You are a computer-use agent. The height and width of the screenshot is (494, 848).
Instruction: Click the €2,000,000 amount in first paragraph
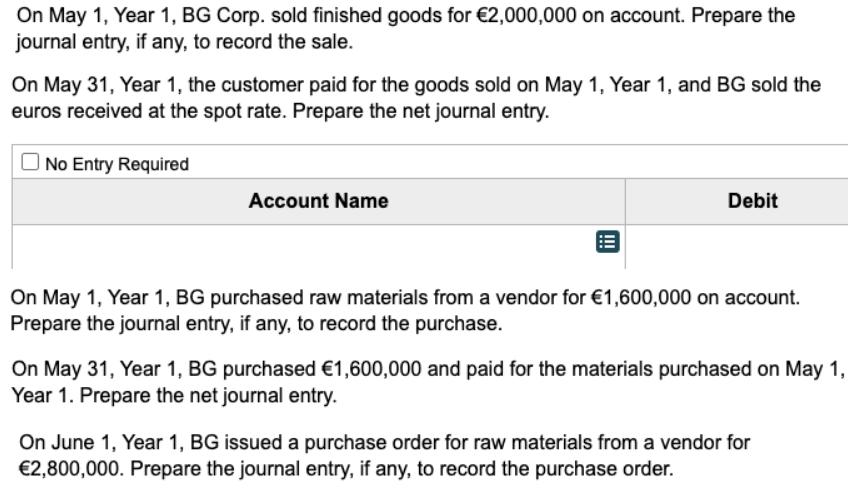(x=526, y=15)
